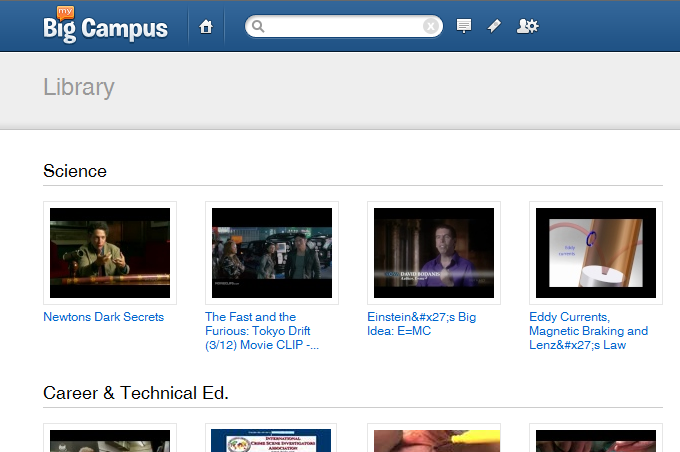Click the my Big Campus logo
Viewport: 680px width, 452px height.
pyautogui.click(x=105, y=26)
